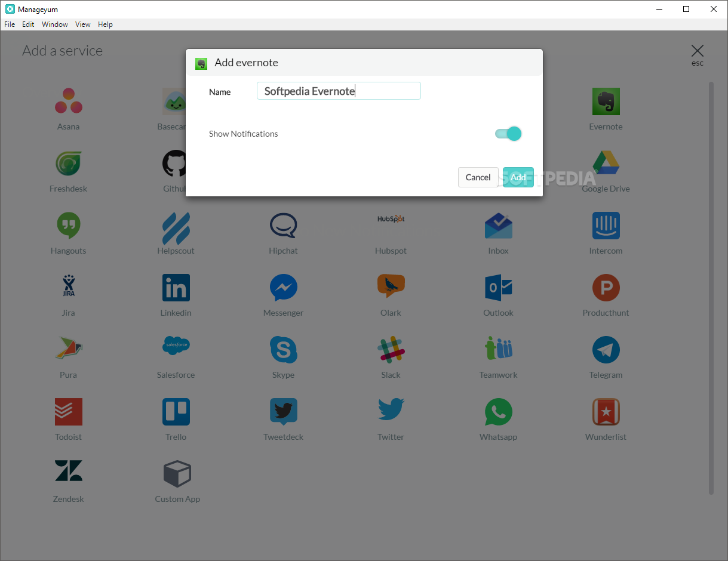Click the Manageyum app icon in title bar
The image size is (728, 561).
point(10,9)
